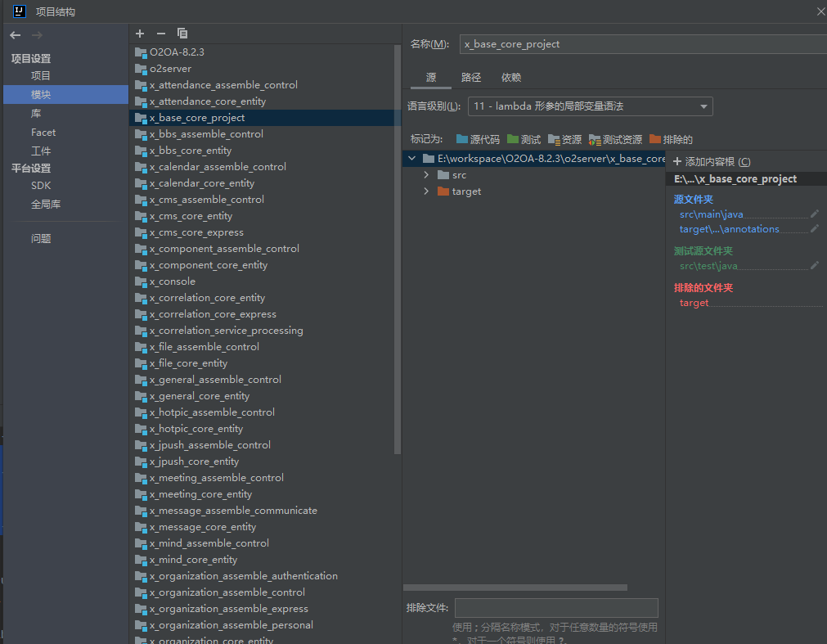Image resolution: width=827 pixels, height=644 pixels.
Task: Mark as Tests using green folder icon
Action: [x=524, y=139]
